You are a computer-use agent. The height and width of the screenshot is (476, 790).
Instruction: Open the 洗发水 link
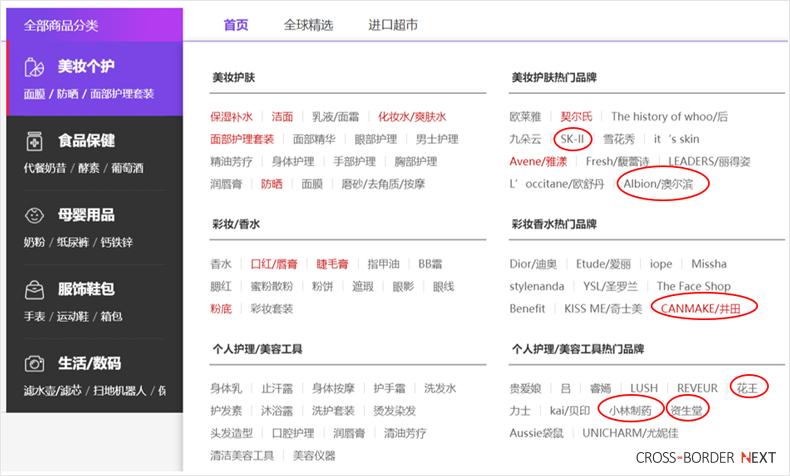coord(440,388)
